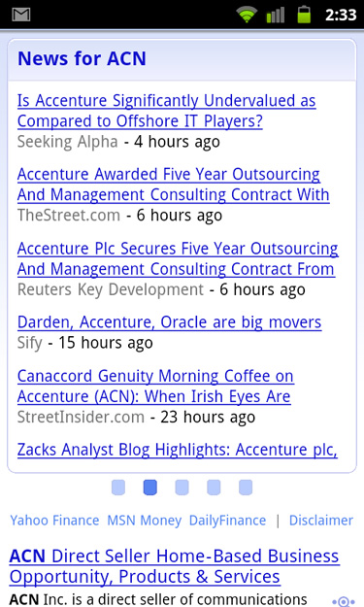Select the highlighted second page dot

tap(150, 487)
